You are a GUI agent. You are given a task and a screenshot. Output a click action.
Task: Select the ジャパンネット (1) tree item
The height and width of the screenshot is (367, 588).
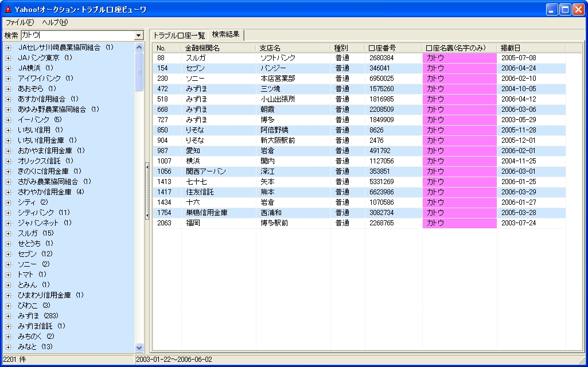45,222
